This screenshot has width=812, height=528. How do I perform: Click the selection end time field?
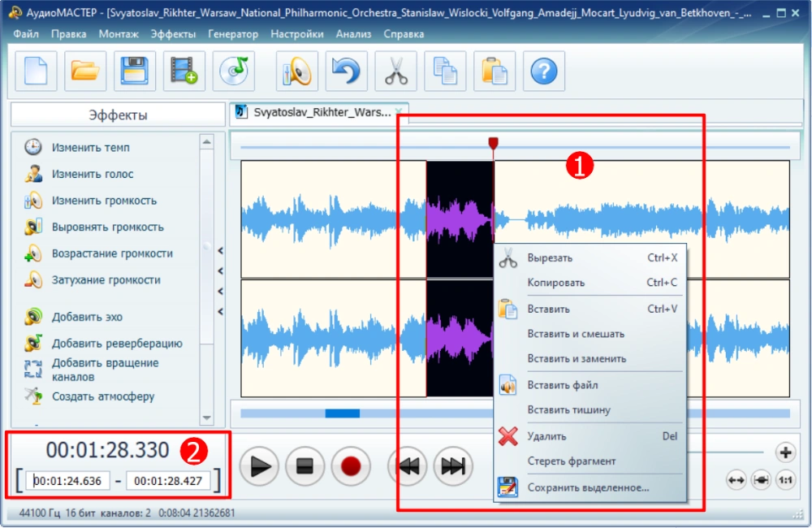point(168,481)
